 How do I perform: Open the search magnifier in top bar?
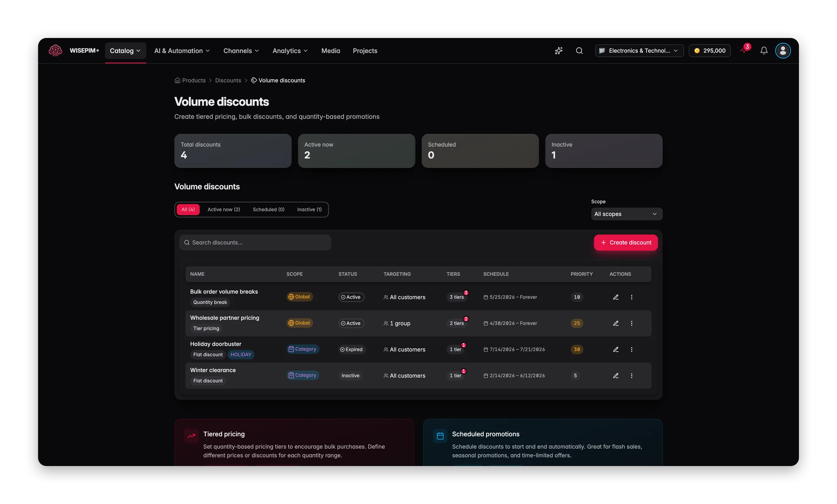coord(579,51)
